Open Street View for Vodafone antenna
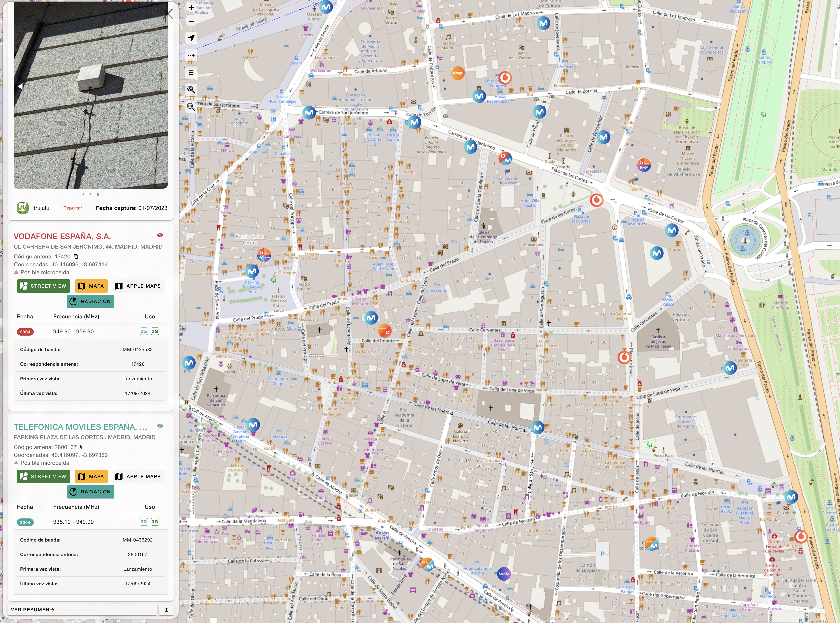 pos(43,286)
